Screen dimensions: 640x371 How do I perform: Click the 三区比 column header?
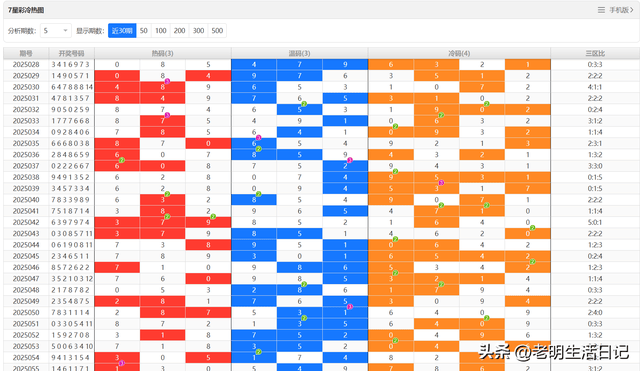[595, 53]
